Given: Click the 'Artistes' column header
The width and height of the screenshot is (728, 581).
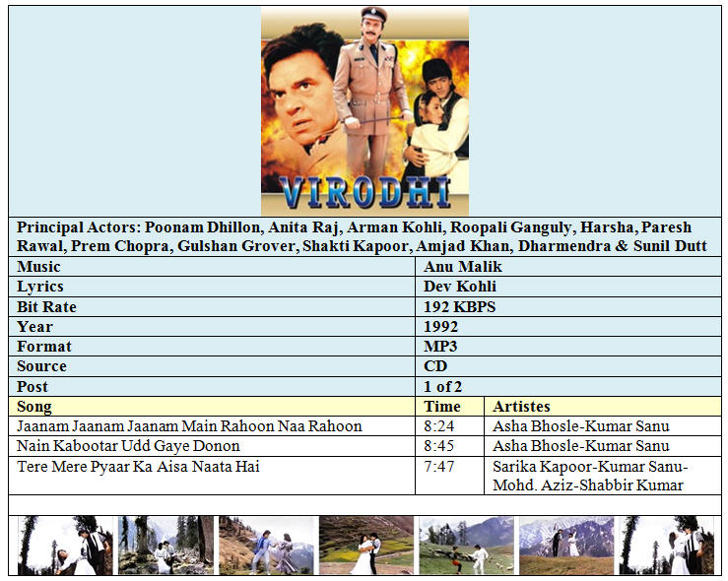Looking at the screenshot, I should click(603, 407).
